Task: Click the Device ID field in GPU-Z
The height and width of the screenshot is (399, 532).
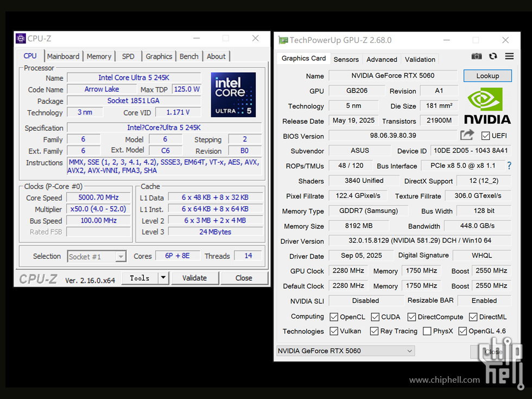Action: point(471,151)
